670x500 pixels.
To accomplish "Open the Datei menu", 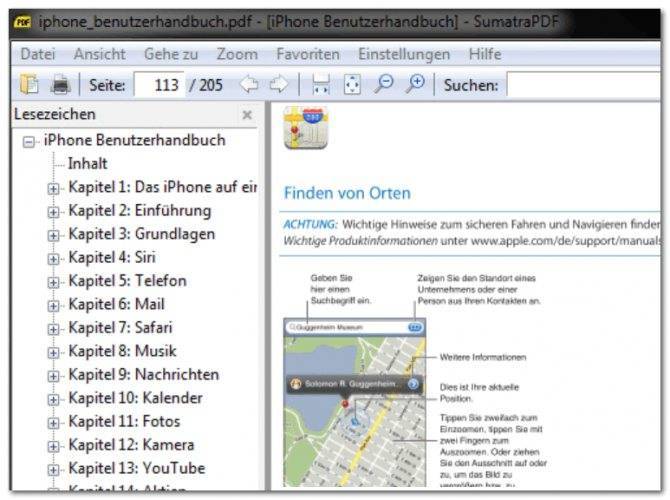I will coord(38,54).
